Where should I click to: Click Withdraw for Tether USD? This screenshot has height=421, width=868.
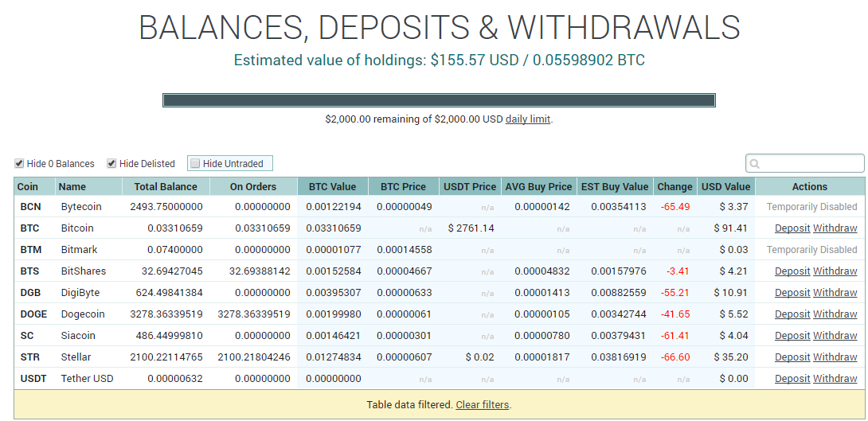click(x=835, y=378)
